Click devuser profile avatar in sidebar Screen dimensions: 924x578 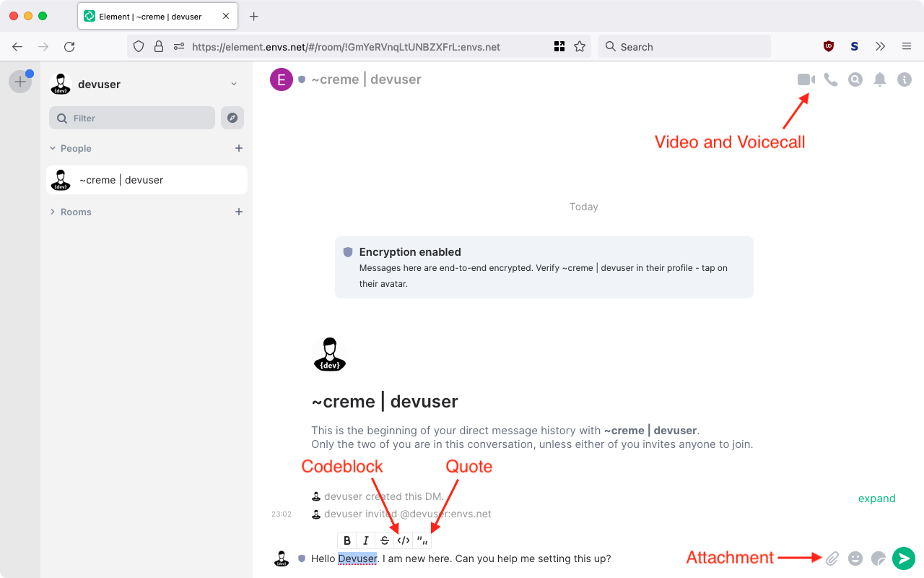click(61, 84)
